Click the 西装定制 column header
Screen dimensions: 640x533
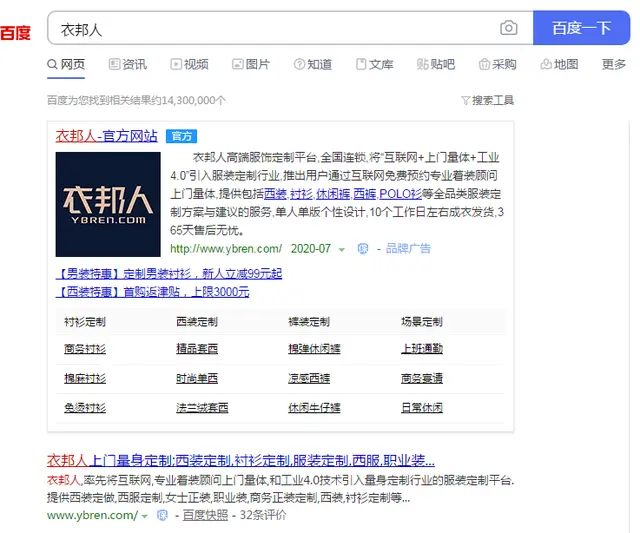click(x=197, y=322)
